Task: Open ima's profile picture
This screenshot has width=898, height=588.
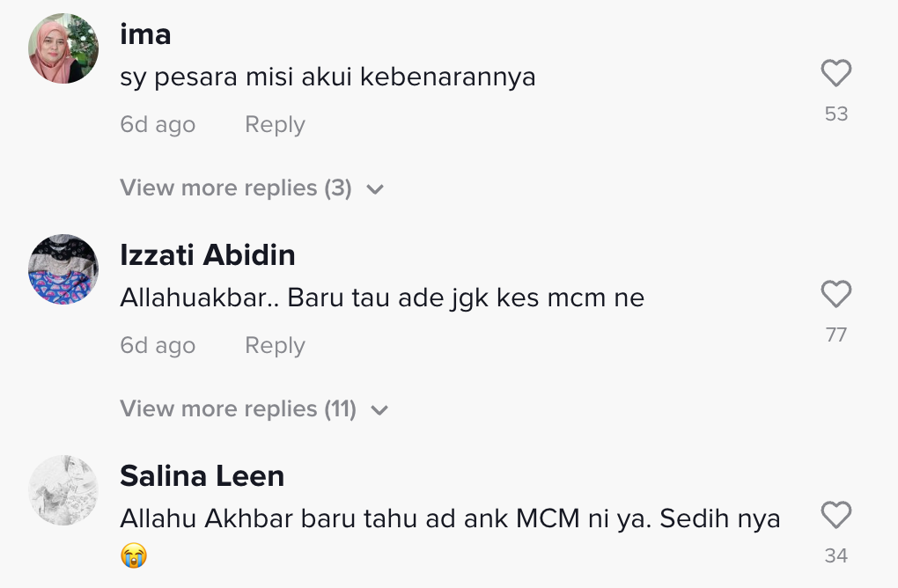Action: [63, 49]
